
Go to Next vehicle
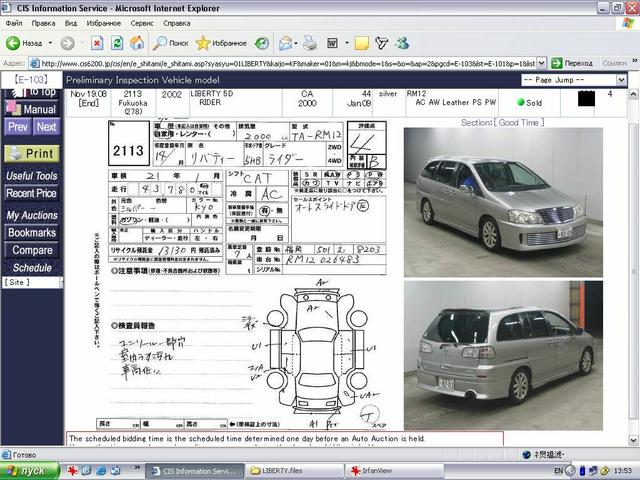click(46, 127)
